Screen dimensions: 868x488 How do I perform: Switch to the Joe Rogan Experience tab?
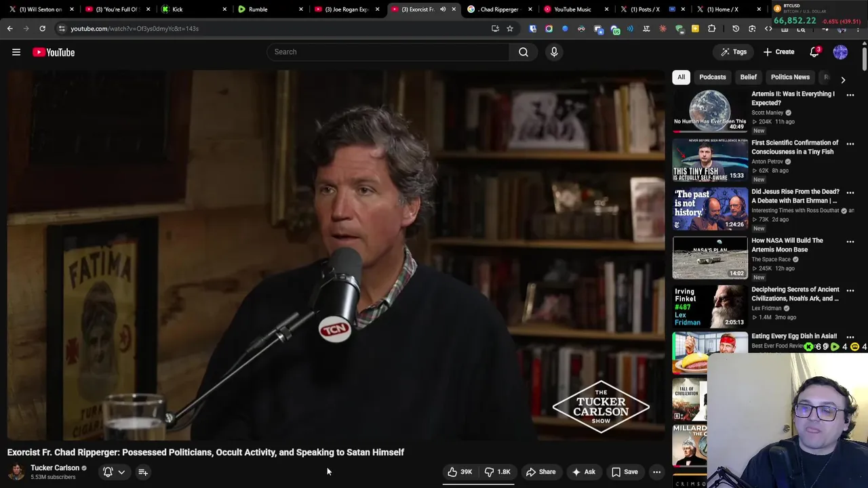coord(347,9)
